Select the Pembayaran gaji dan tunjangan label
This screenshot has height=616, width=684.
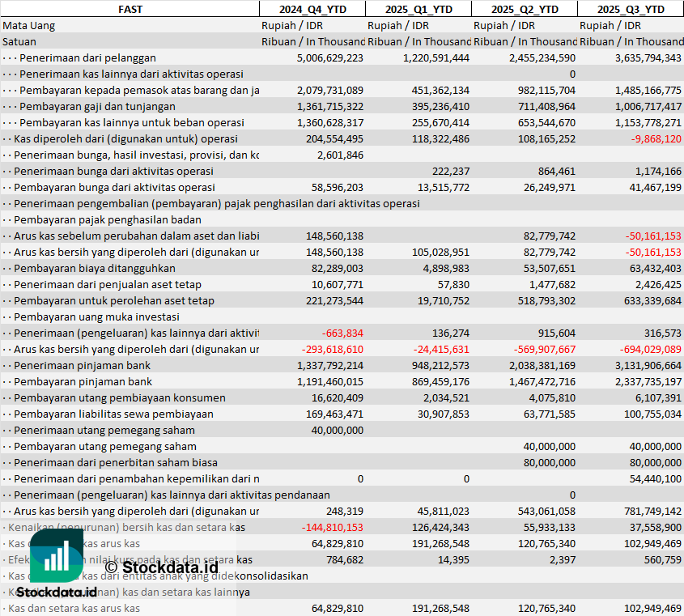(97, 106)
